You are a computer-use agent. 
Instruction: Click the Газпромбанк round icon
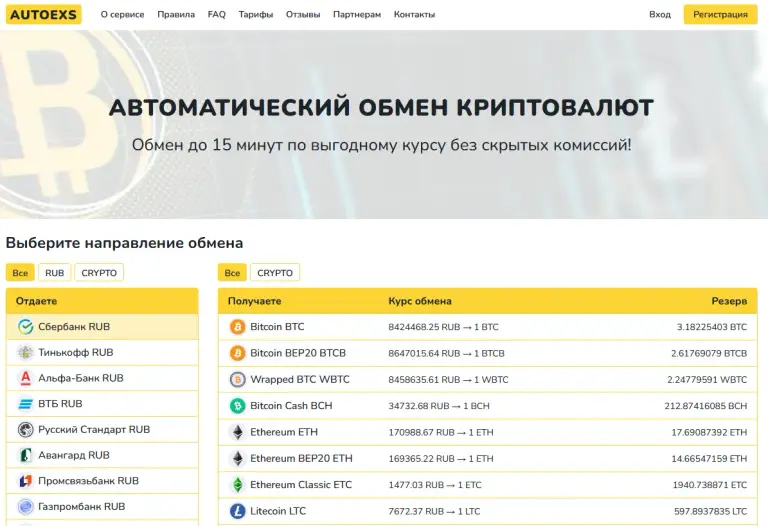(25, 507)
